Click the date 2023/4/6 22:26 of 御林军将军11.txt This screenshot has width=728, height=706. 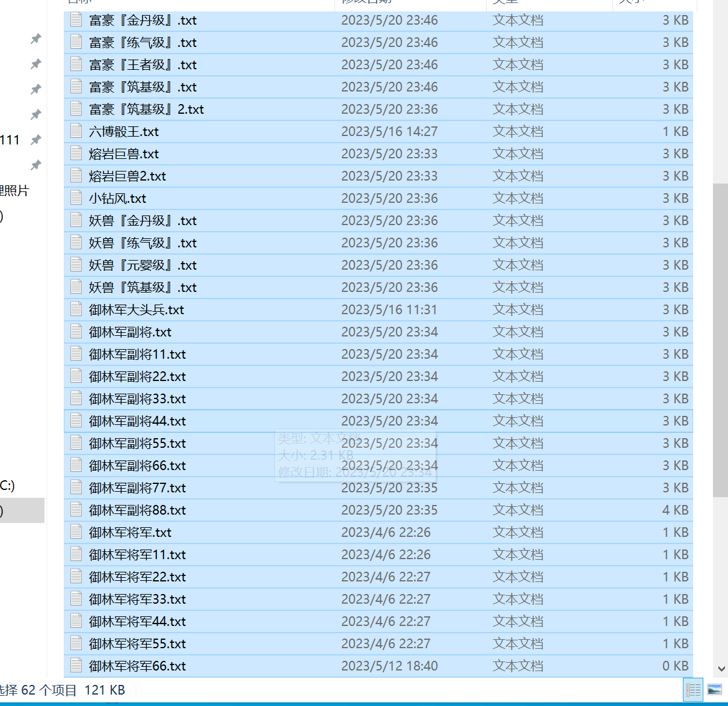tap(386, 554)
